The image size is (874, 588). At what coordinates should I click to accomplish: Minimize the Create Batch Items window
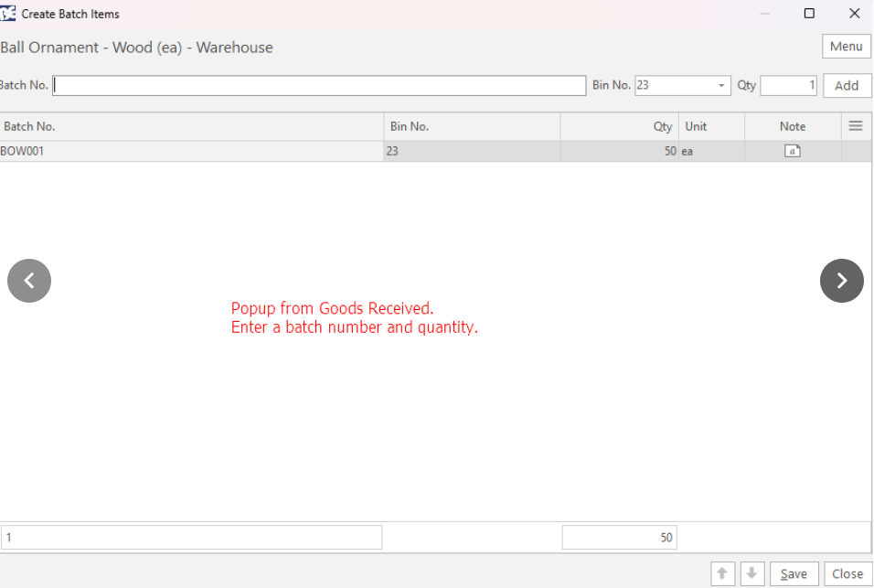764,14
